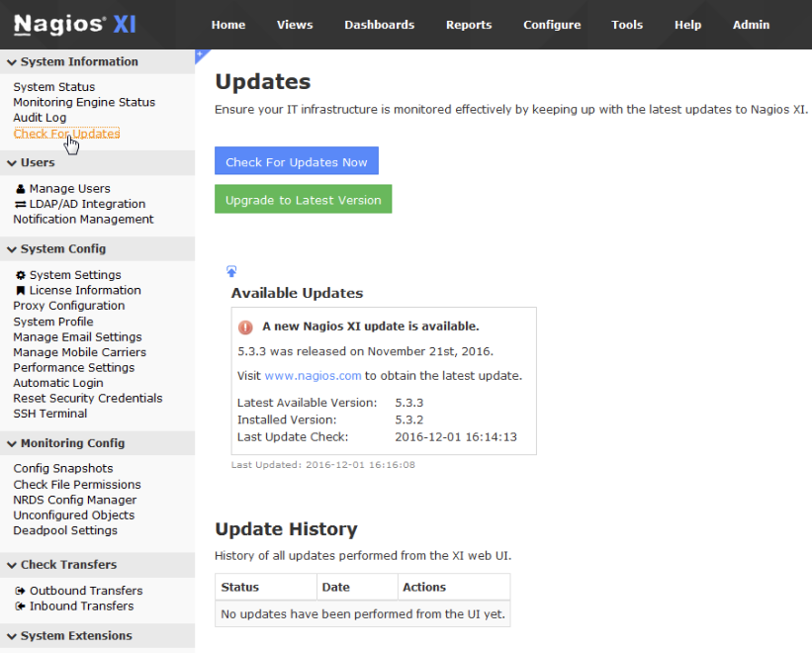Click the LDAP/AD Integration arrows icon
Screen dimensions: 812x653
click(x=20, y=204)
